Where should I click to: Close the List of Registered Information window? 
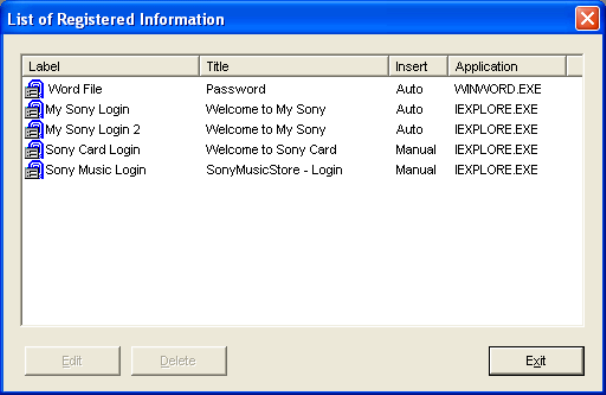587,18
